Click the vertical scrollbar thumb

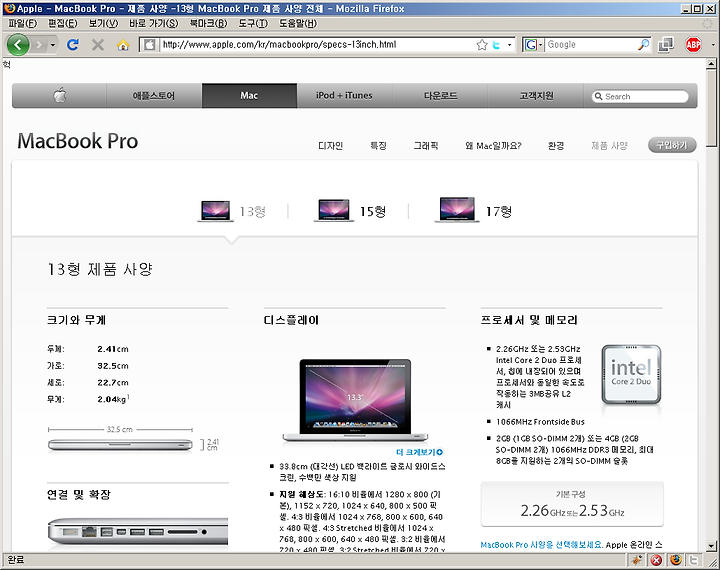712,108
